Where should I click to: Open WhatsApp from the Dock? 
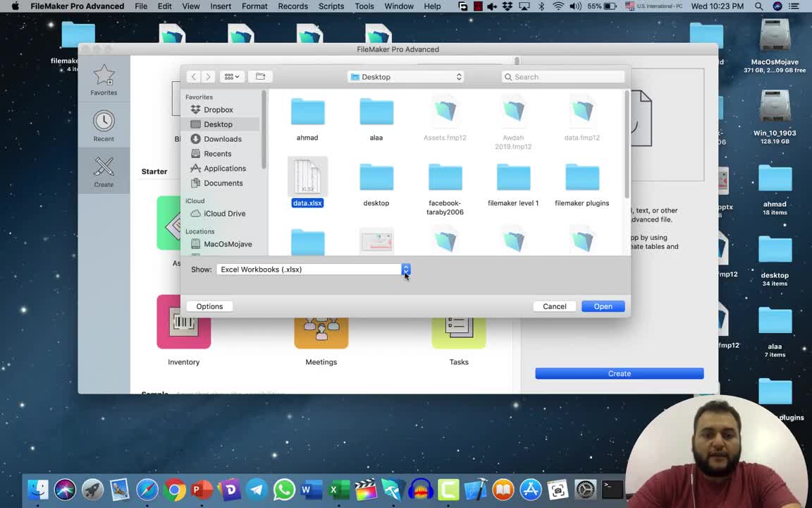[284, 490]
